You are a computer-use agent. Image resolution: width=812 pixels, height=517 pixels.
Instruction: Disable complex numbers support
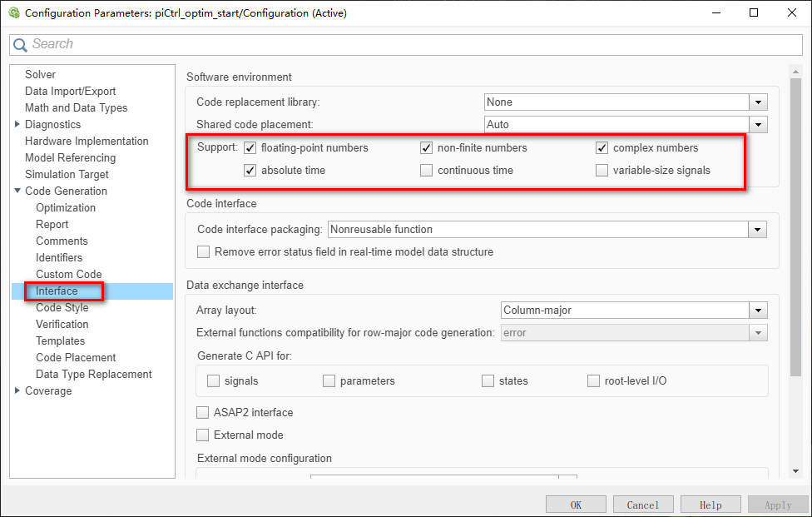[602, 147]
